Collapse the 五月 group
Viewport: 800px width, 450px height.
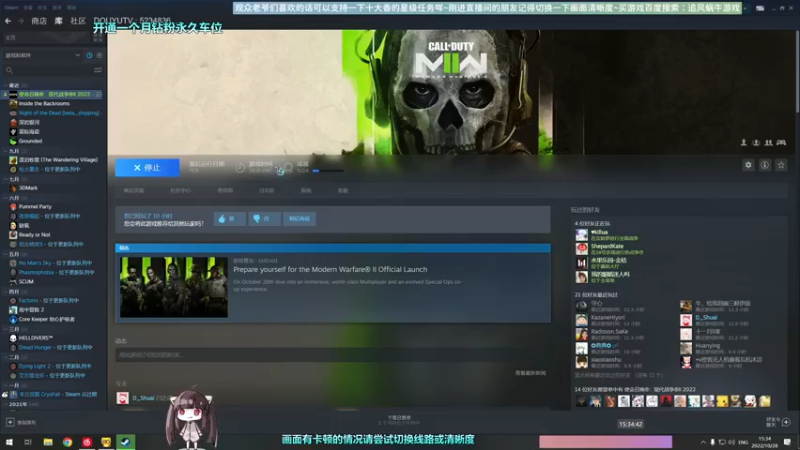coord(6,254)
